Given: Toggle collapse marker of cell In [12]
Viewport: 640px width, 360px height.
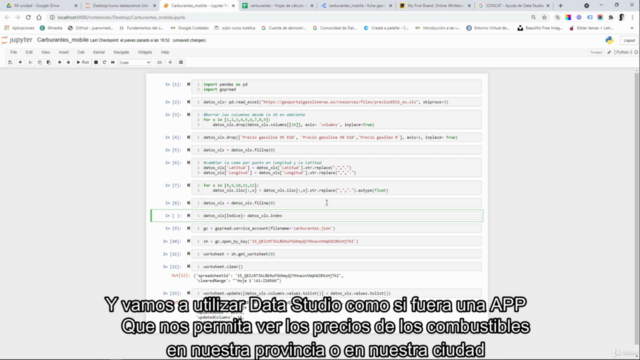Looking at the screenshot, I should tap(189, 266).
